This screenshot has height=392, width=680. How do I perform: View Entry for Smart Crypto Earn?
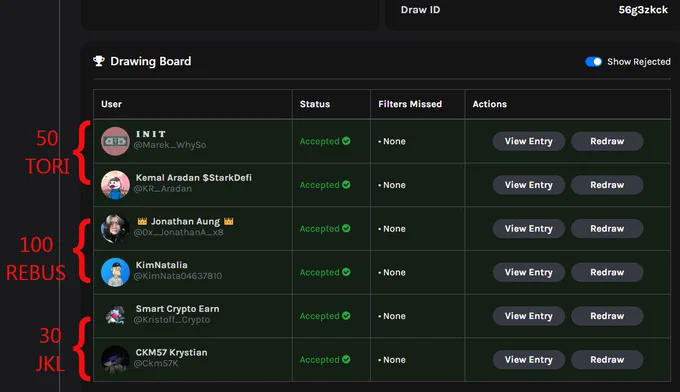click(x=529, y=316)
